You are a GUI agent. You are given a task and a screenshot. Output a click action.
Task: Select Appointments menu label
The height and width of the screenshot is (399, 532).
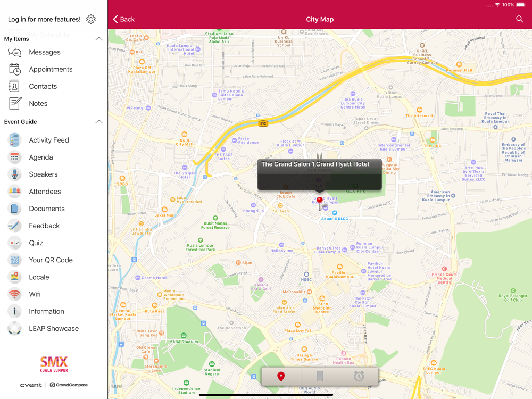[51, 69]
